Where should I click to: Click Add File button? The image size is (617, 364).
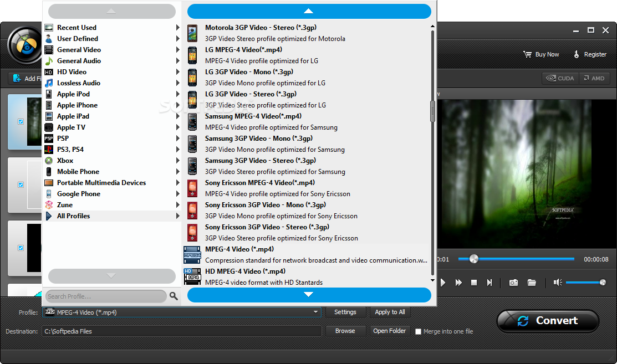[x=26, y=79]
